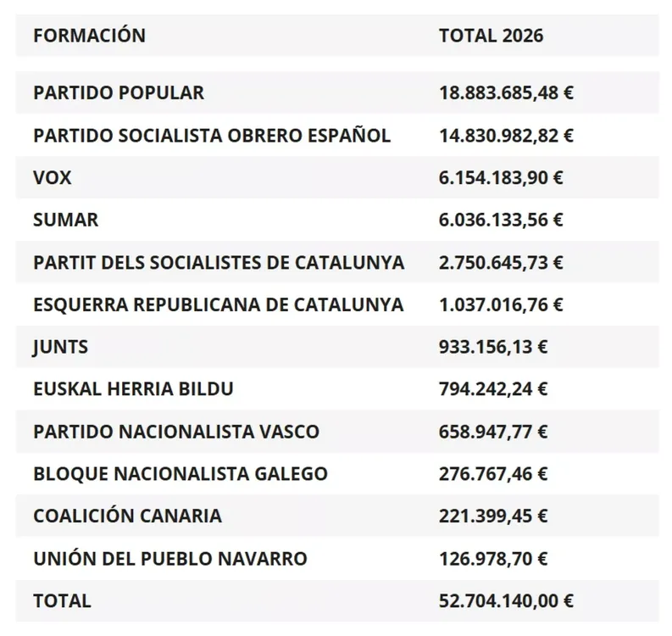
Task: Click BLOQUE NACIONALISTA GALEGO cell
Action: point(180,474)
